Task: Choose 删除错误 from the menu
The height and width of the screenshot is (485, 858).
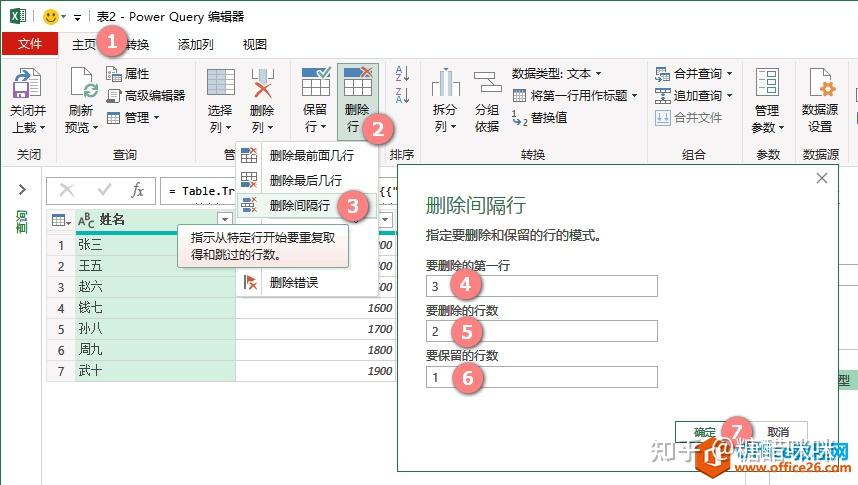Action: point(307,282)
